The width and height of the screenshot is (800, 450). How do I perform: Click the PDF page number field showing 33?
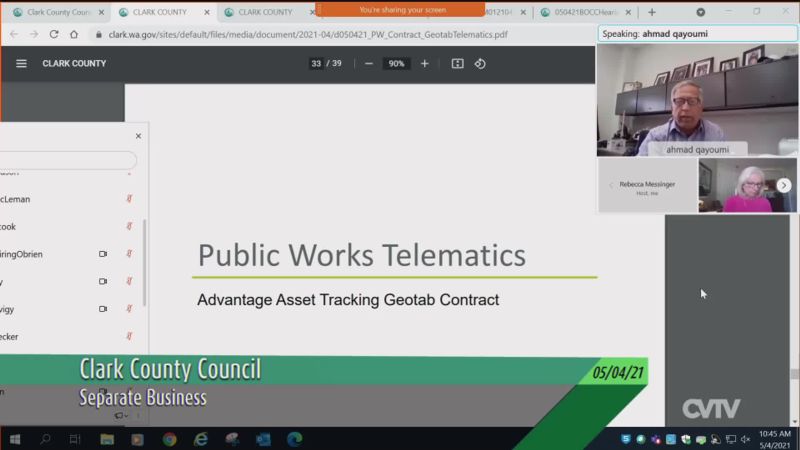pyautogui.click(x=317, y=63)
